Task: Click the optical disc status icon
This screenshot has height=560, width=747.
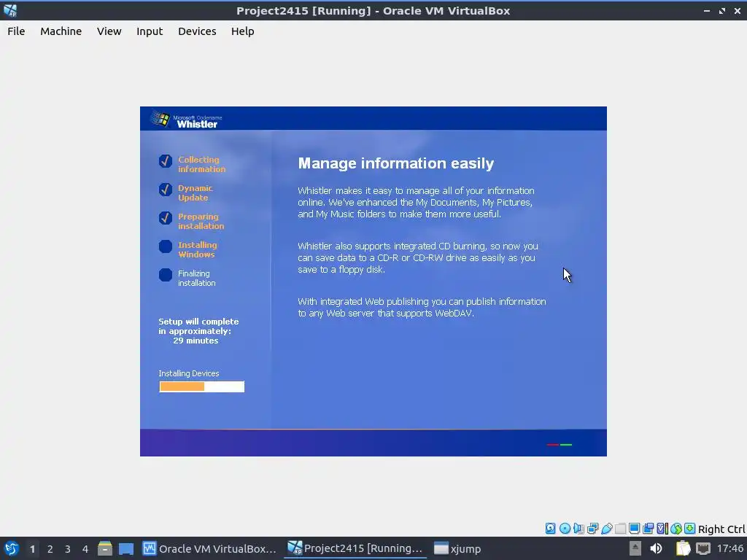Action: click(565, 529)
